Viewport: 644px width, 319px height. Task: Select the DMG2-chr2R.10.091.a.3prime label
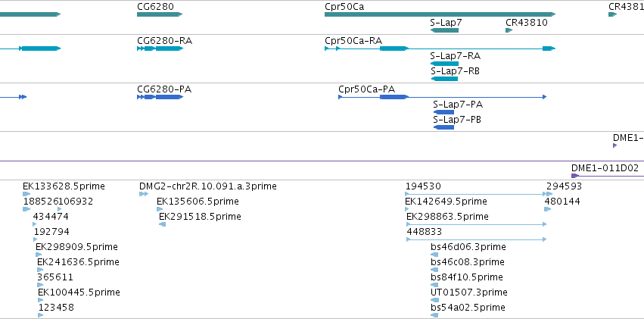(x=208, y=186)
